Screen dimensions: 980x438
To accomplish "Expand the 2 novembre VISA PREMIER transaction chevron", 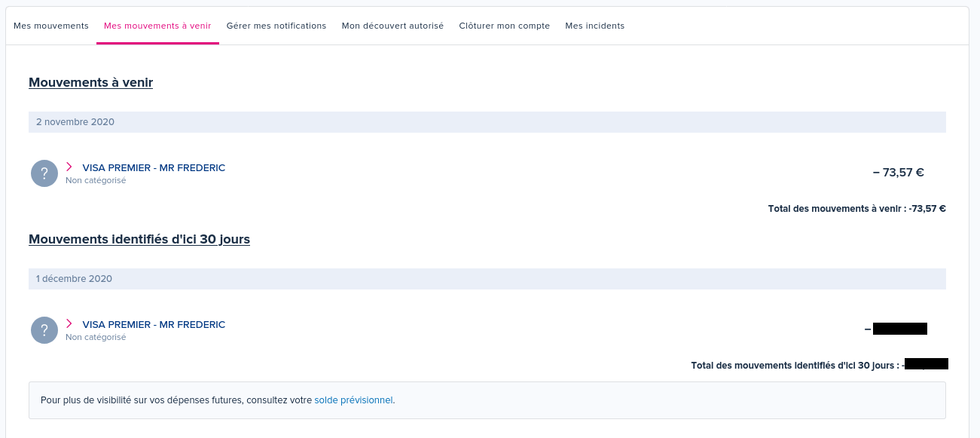I will pos(69,167).
